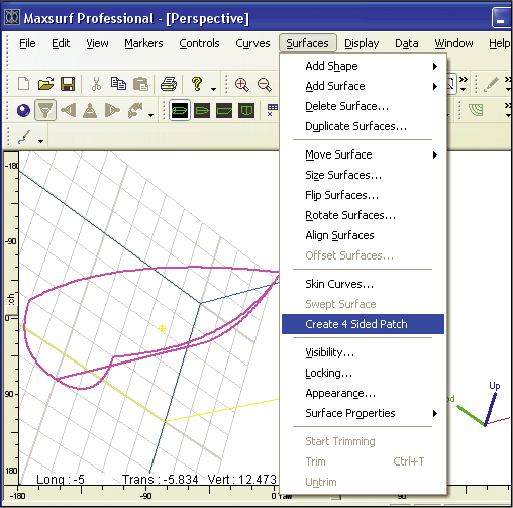Click the curve drawing tool icon
Image resolution: width=513 pixels, height=508 pixels.
(24, 137)
